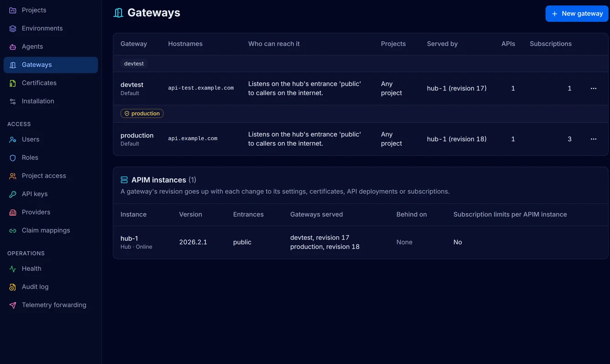Screen dimensions: 610x364
Task: Open Telemetry forwarding
Action: coord(51,305)
